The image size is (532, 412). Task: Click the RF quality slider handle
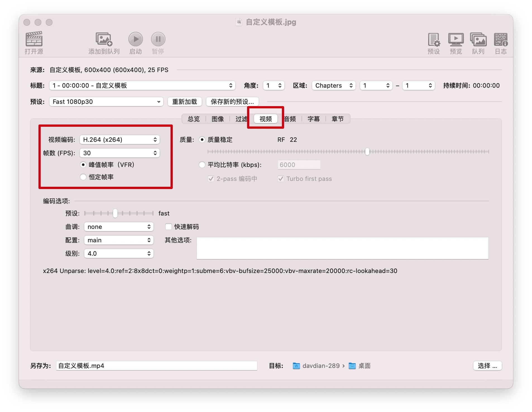pyautogui.click(x=367, y=152)
